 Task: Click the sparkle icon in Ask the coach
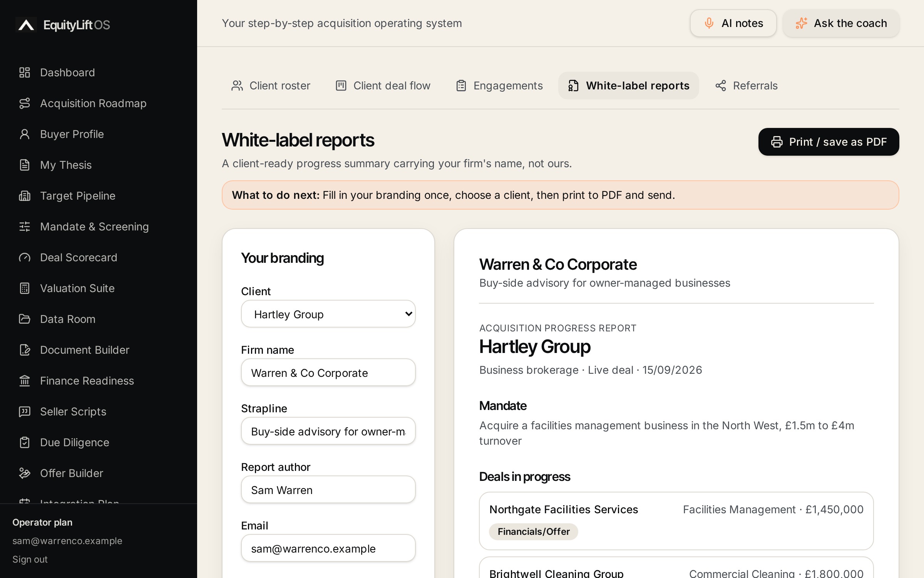(801, 23)
